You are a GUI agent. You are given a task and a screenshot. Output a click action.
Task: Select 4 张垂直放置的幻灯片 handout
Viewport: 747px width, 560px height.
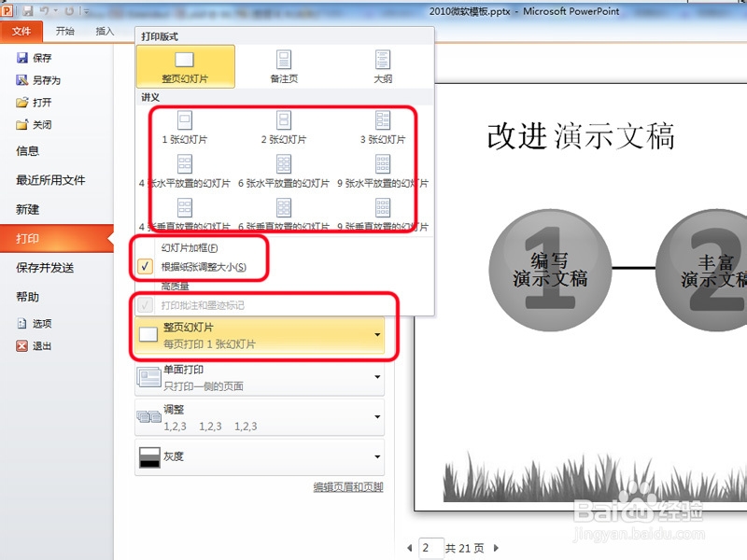(184, 208)
